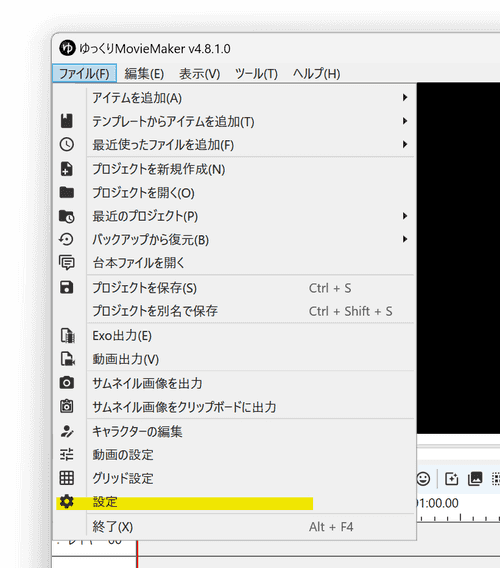Click the character edit person icon
The image size is (500, 568).
point(67,431)
